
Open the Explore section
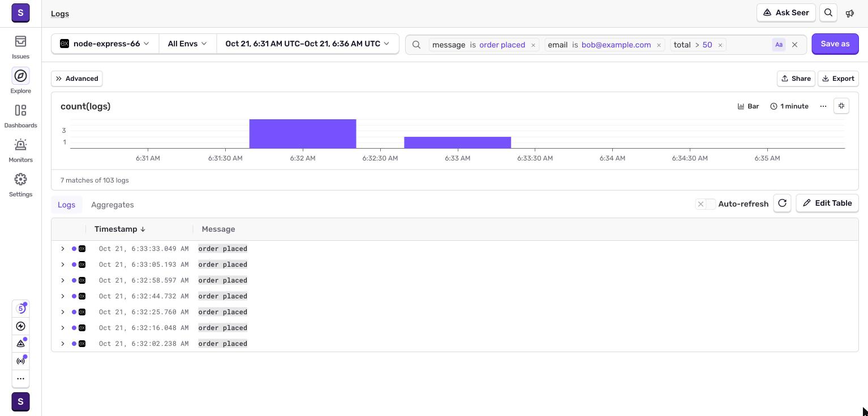[x=20, y=81]
